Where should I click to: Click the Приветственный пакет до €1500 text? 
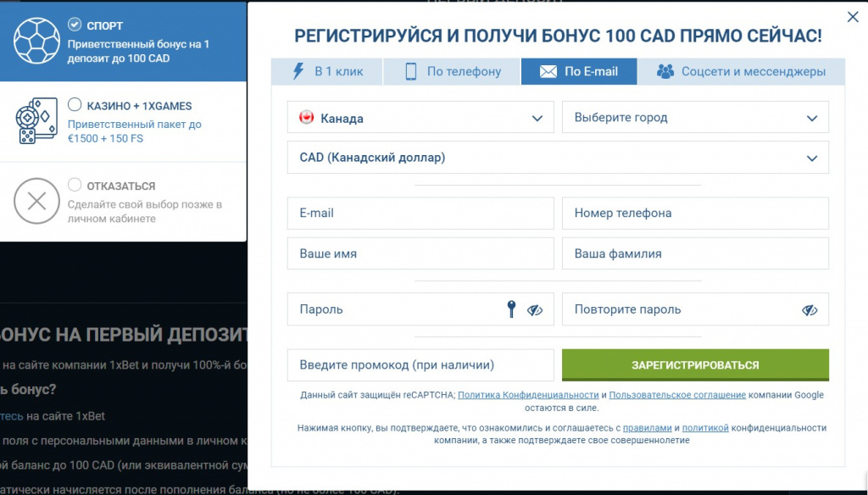135,131
